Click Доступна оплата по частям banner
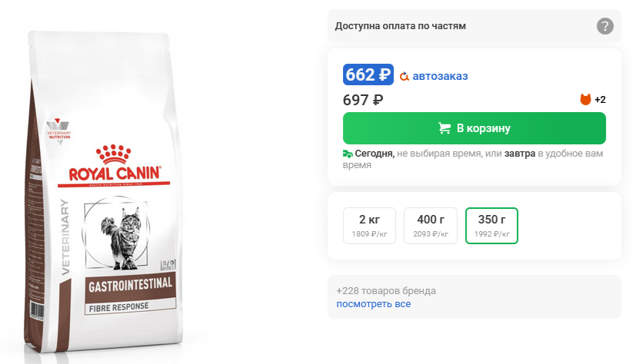The width and height of the screenshot is (639, 364). tap(474, 26)
